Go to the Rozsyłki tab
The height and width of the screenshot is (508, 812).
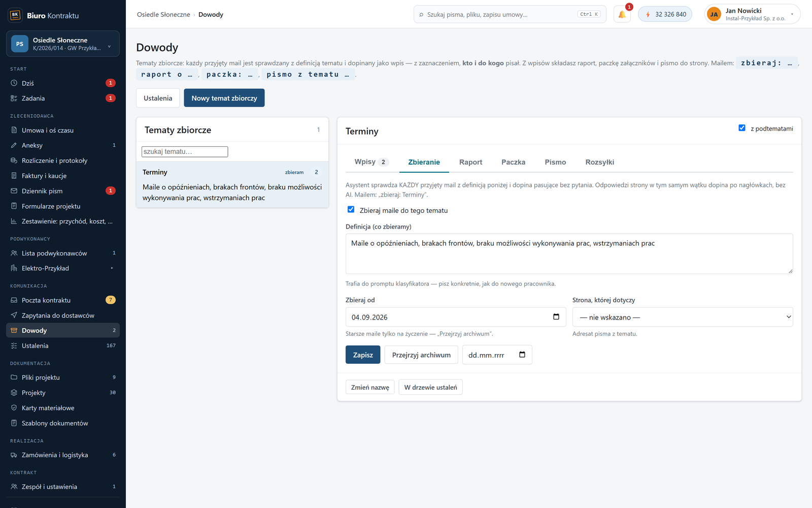click(x=599, y=162)
